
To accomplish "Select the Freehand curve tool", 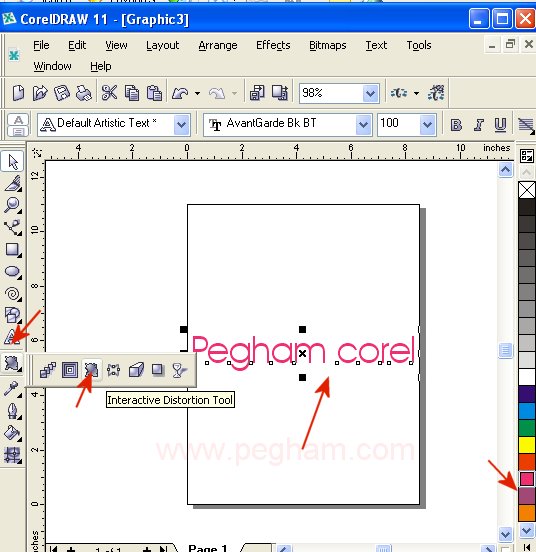I will pyautogui.click(x=13, y=227).
